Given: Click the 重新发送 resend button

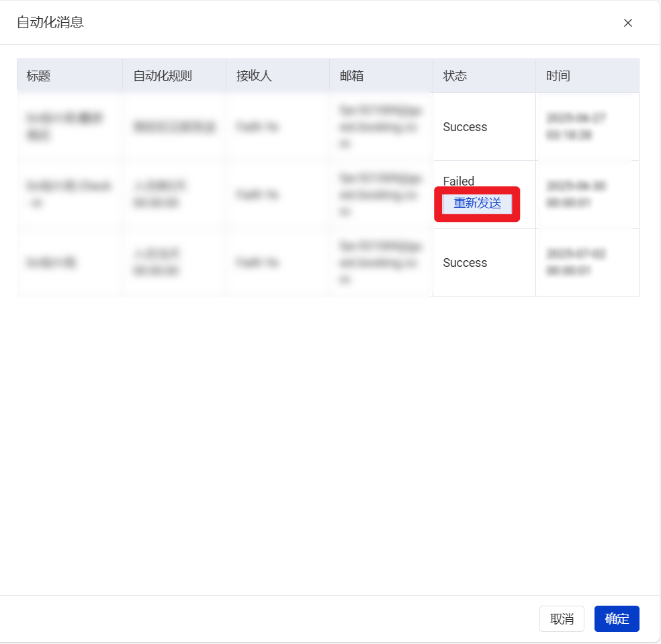Looking at the screenshot, I should (477, 204).
